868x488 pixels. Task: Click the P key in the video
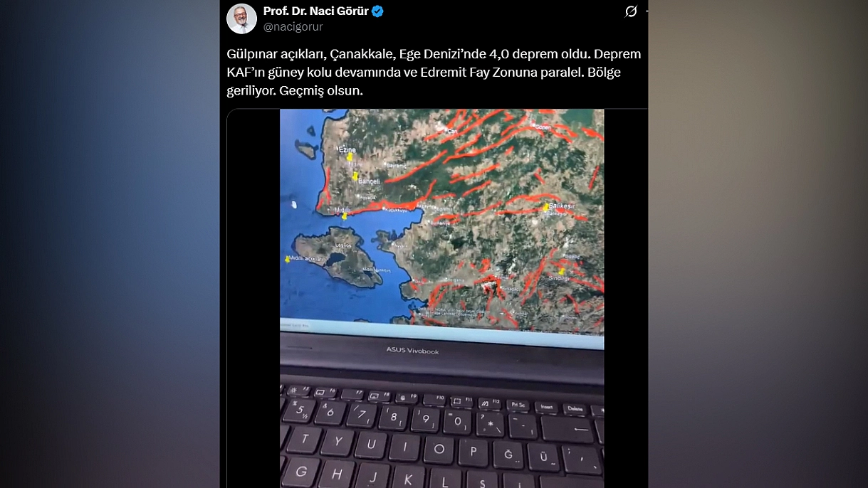click(473, 451)
